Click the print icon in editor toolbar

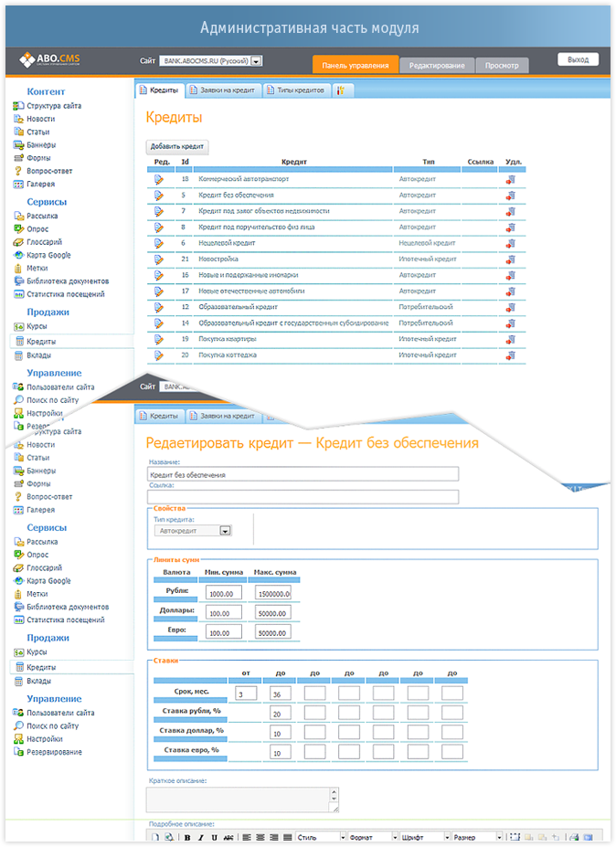pos(574,837)
